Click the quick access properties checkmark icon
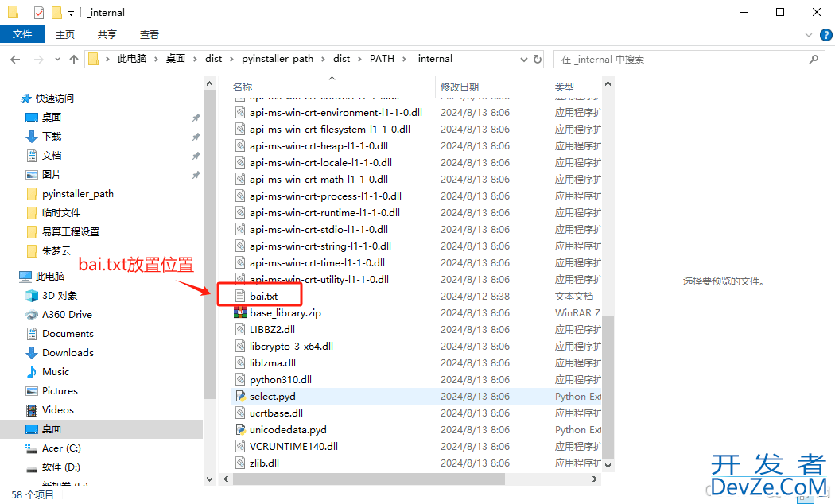The image size is (835, 504). [38, 12]
